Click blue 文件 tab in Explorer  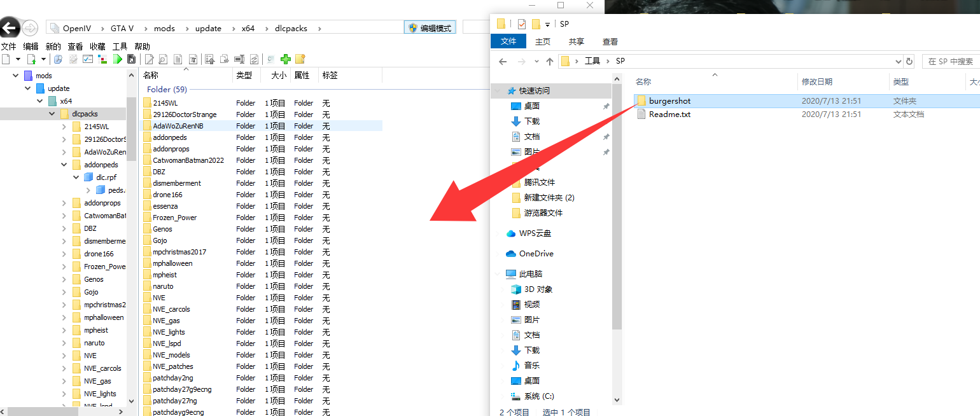coord(508,41)
